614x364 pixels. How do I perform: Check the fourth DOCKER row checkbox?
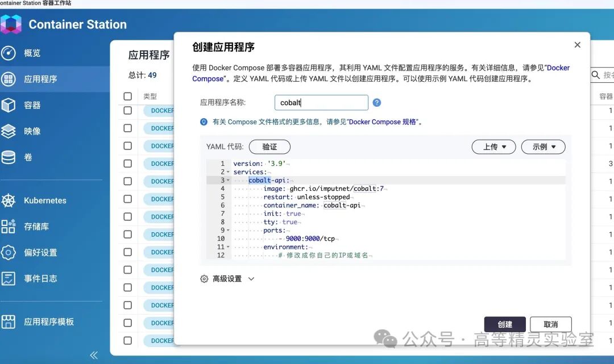(x=128, y=164)
